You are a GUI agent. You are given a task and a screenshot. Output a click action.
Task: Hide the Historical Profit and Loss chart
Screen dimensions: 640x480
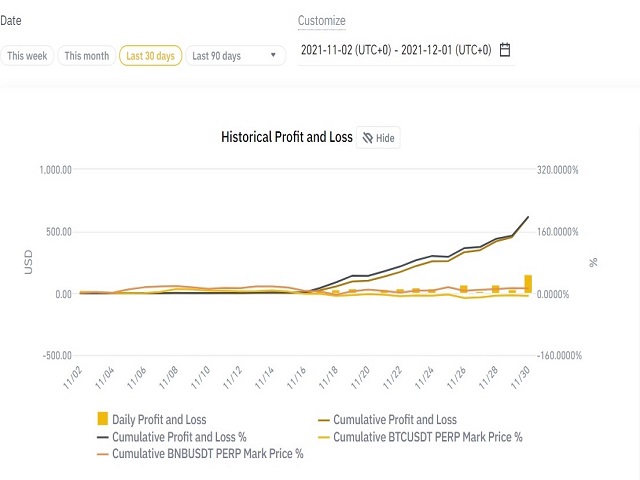point(378,138)
